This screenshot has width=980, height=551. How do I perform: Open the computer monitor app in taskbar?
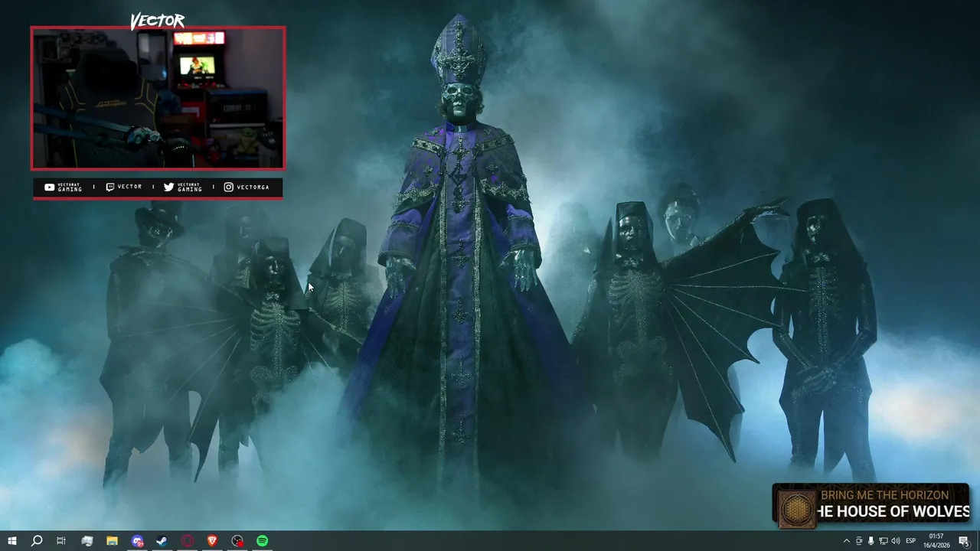(87, 541)
